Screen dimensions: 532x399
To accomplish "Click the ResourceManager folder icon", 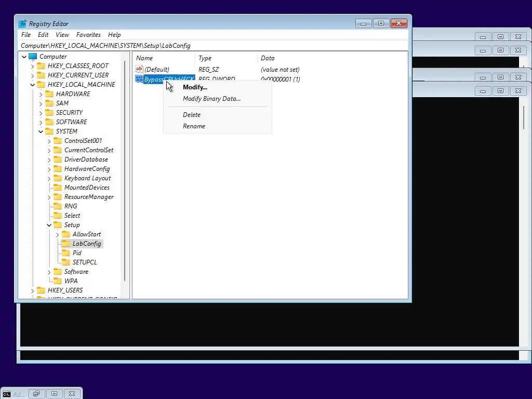I will [x=58, y=197].
